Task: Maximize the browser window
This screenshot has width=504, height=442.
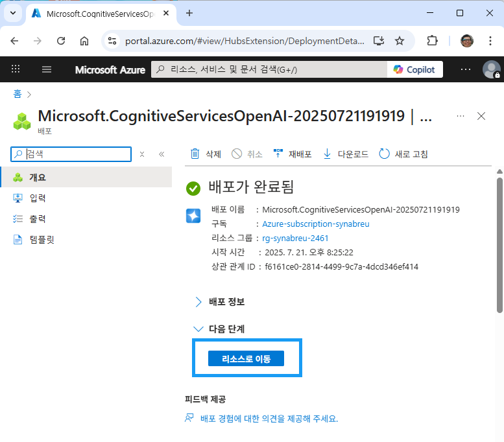Action: tap(460, 13)
